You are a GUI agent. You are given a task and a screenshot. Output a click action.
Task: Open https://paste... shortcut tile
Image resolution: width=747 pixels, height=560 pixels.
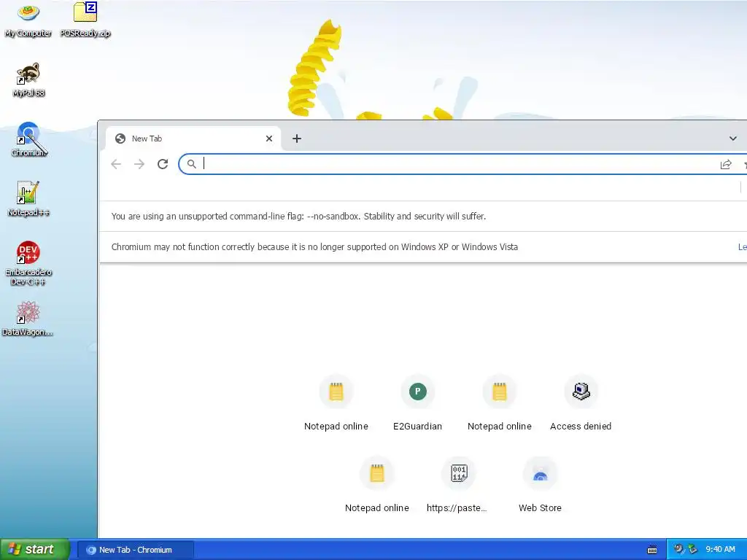[x=458, y=485]
